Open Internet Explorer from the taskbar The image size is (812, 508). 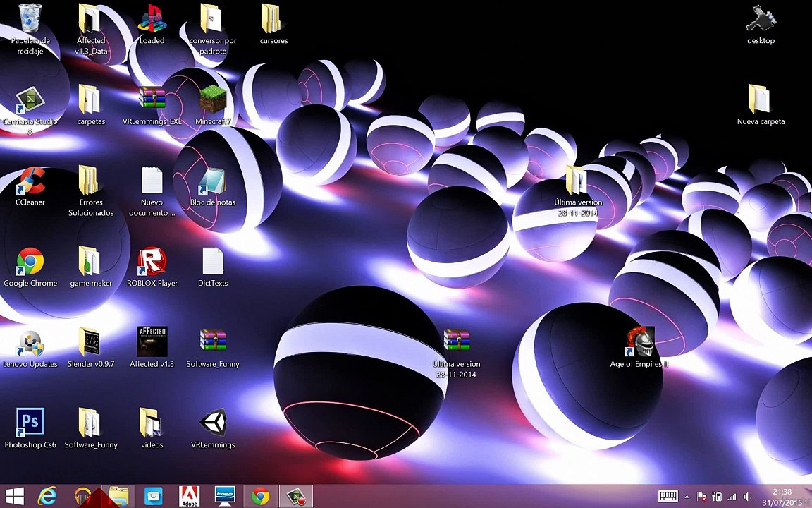[47, 497]
